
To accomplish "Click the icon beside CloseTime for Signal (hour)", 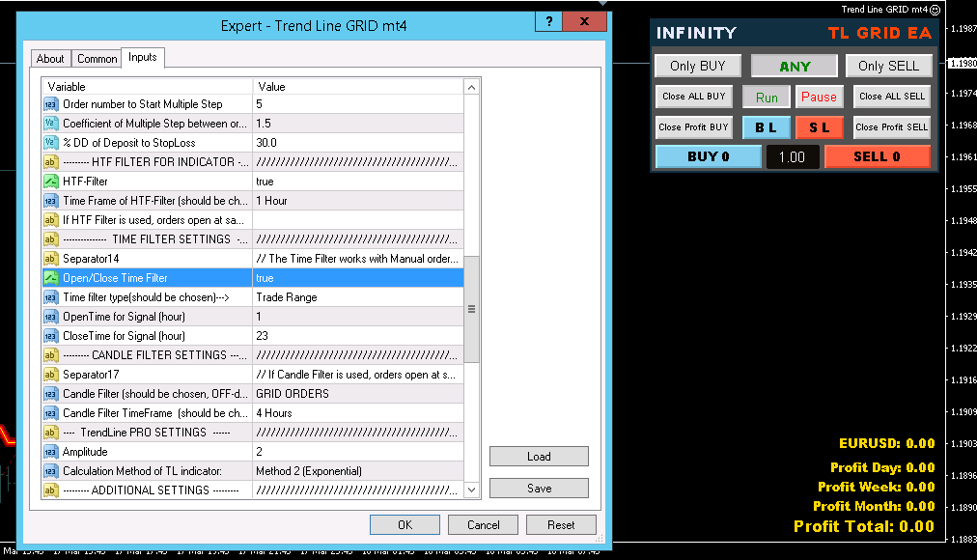I will (51, 336).
